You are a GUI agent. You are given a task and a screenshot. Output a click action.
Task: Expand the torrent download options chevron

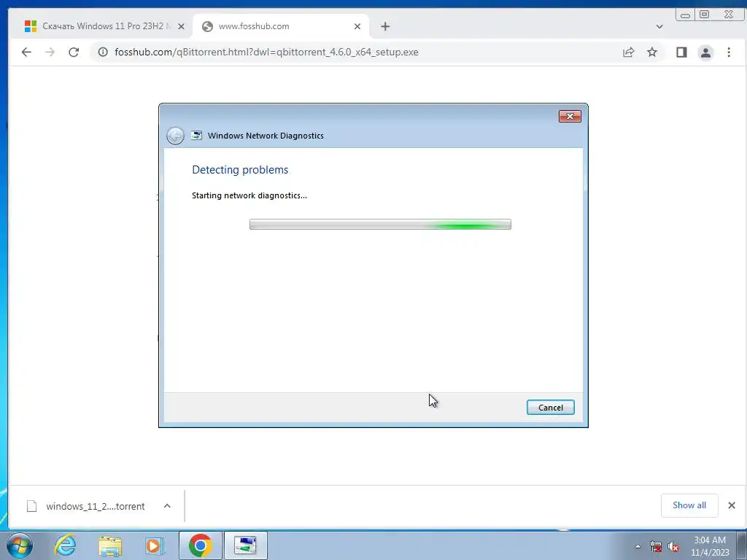(167, 506)
